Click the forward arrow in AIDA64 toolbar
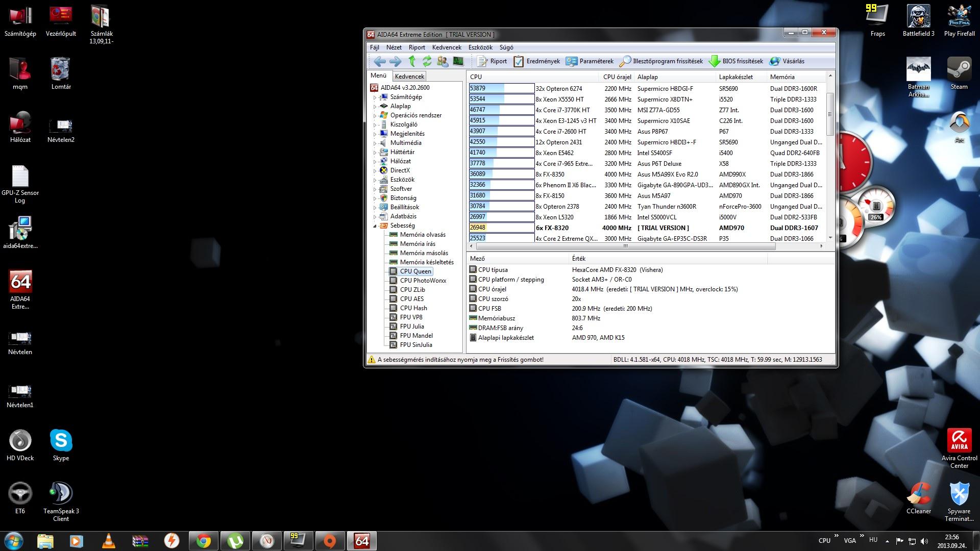980x551 pixels. tap(395, 61)
